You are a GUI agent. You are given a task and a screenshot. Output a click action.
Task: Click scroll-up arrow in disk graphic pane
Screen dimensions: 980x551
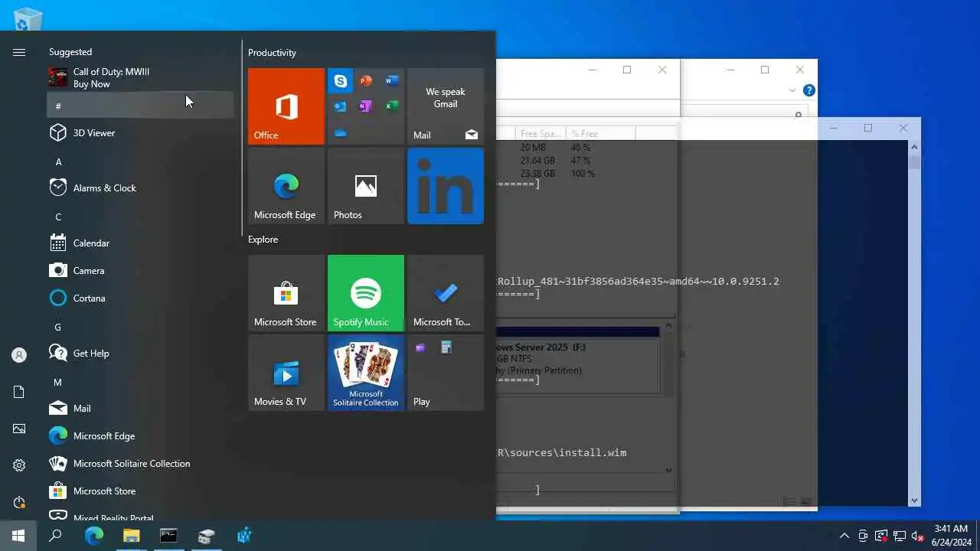(x=668, y=326)
